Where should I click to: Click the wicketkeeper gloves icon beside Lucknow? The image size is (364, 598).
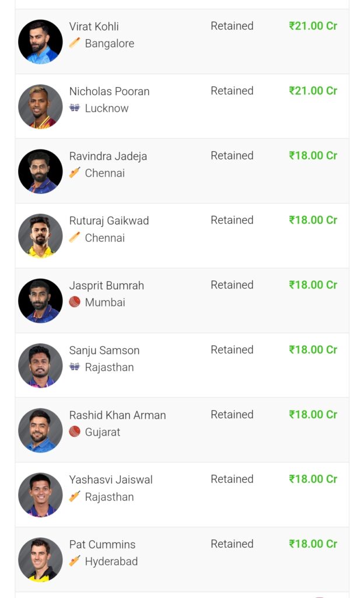pos(75,107)
